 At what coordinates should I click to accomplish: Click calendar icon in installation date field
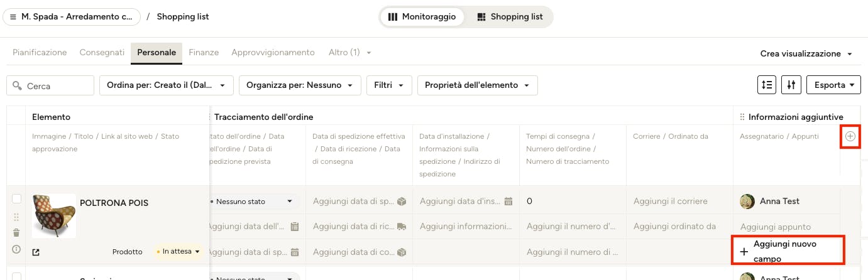click(508, 202)
